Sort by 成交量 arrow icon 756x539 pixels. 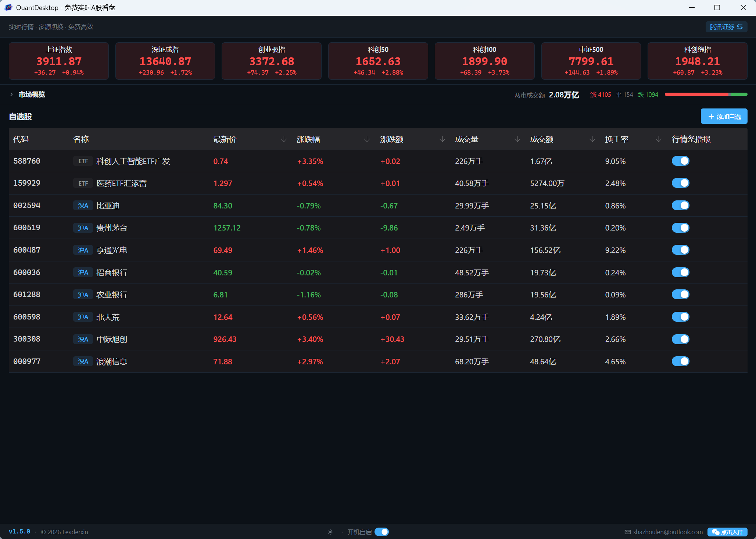517,139
